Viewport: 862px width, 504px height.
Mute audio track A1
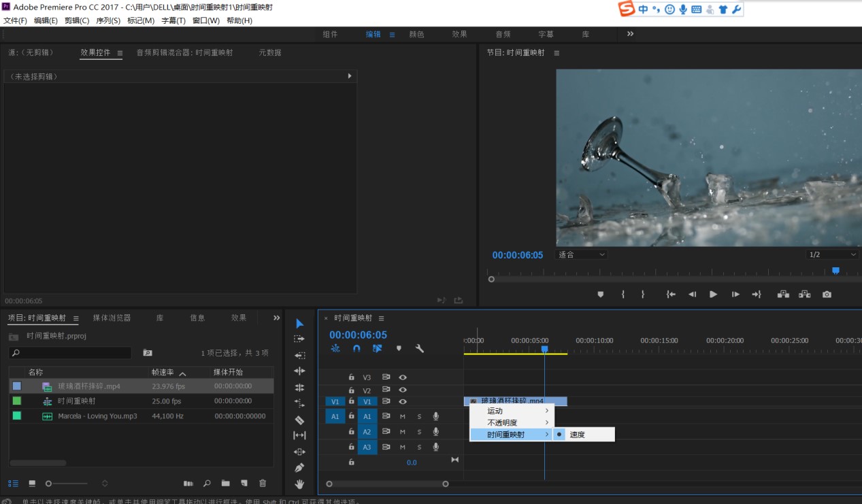[x=403, y=416]
